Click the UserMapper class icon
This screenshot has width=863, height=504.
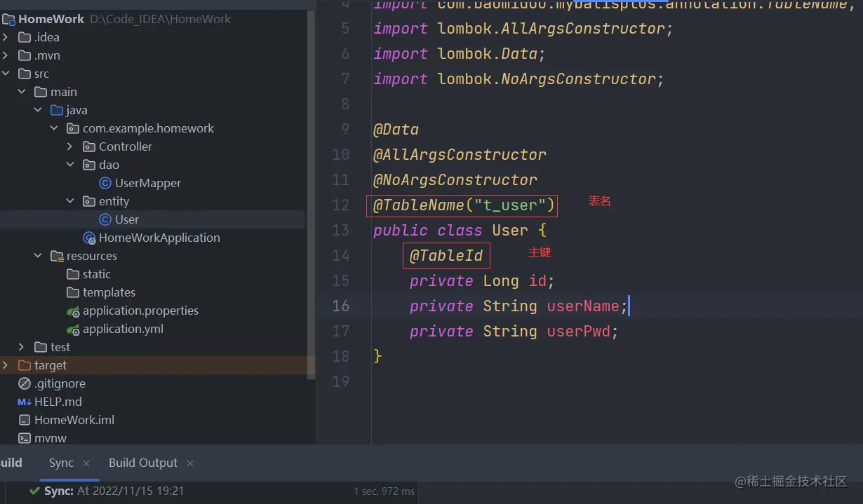point(105,183)
